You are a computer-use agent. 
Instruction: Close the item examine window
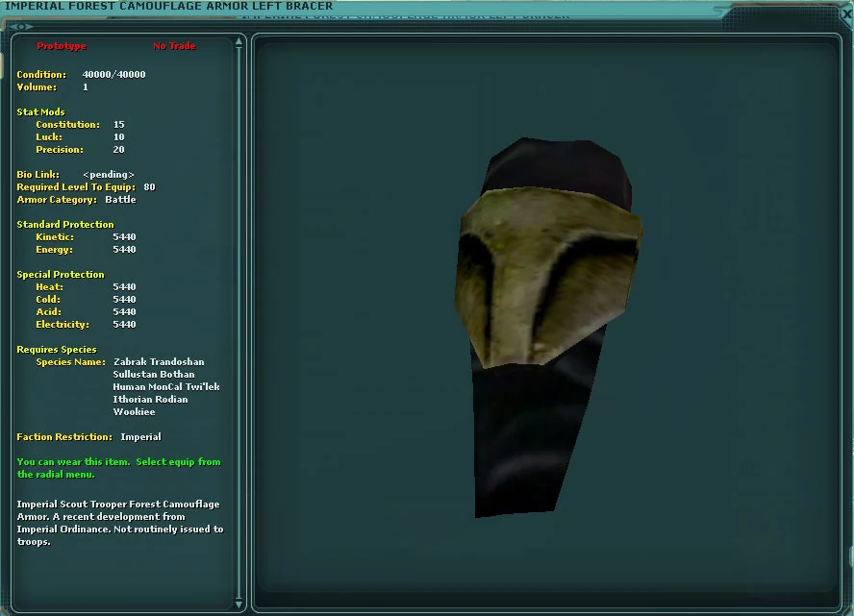click(847, 14)
